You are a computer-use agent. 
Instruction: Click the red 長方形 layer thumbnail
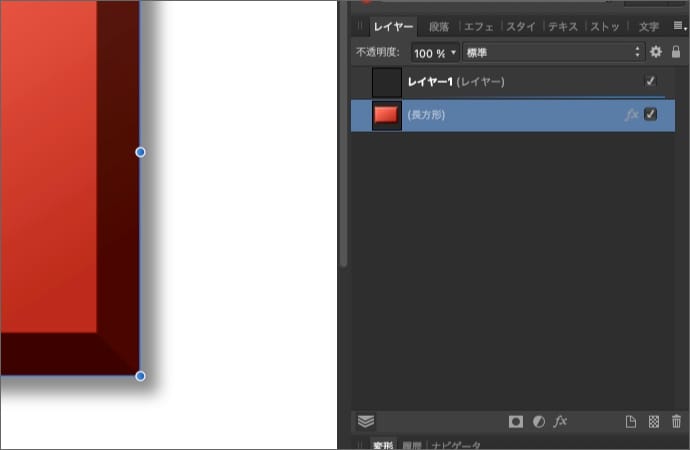point(386,115)
